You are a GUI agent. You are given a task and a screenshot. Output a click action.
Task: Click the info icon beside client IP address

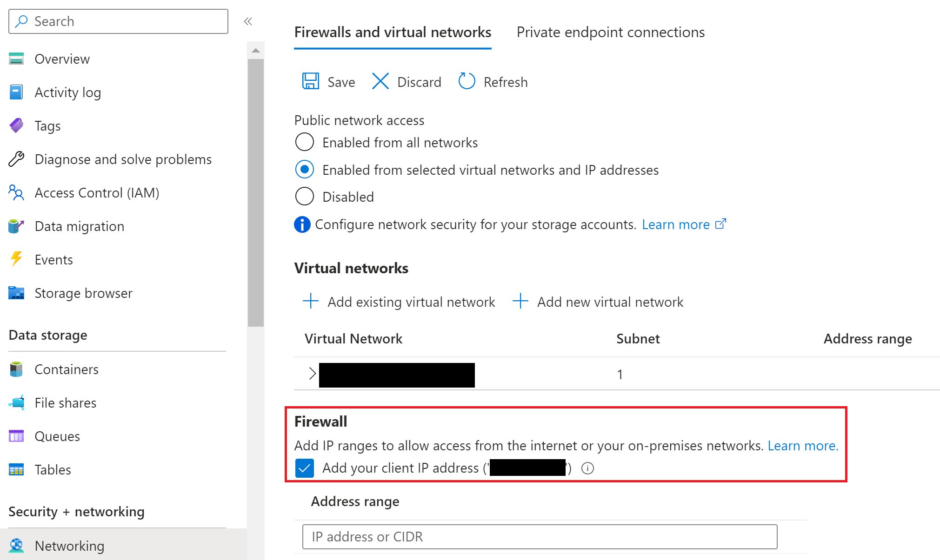(587, 468)
